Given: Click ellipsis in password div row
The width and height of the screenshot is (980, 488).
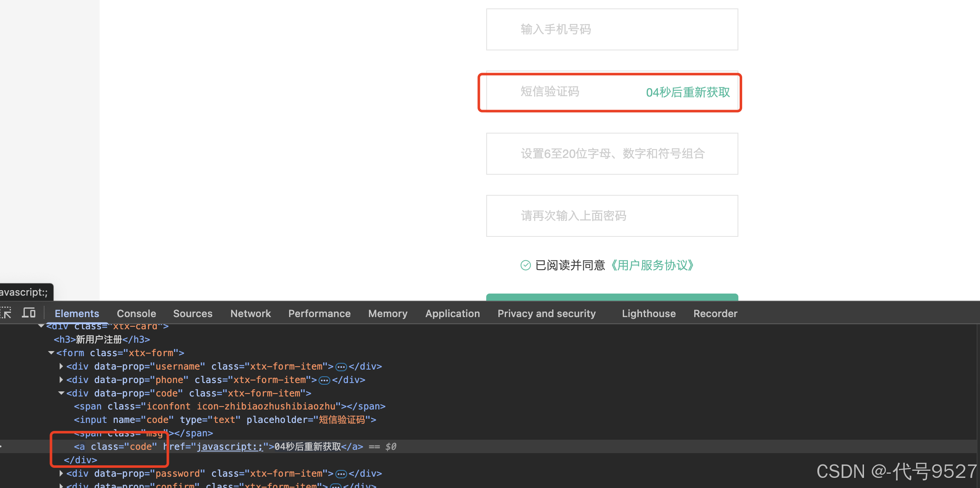Looking at the screenshot, I should pyautogui.click(x=341, y=474).
